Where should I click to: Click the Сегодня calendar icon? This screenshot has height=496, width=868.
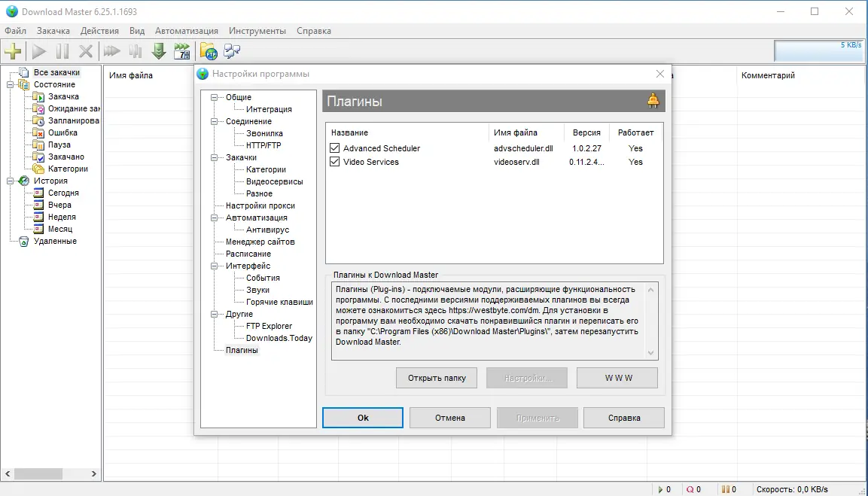pyautogui.click(x=38, y=193)
